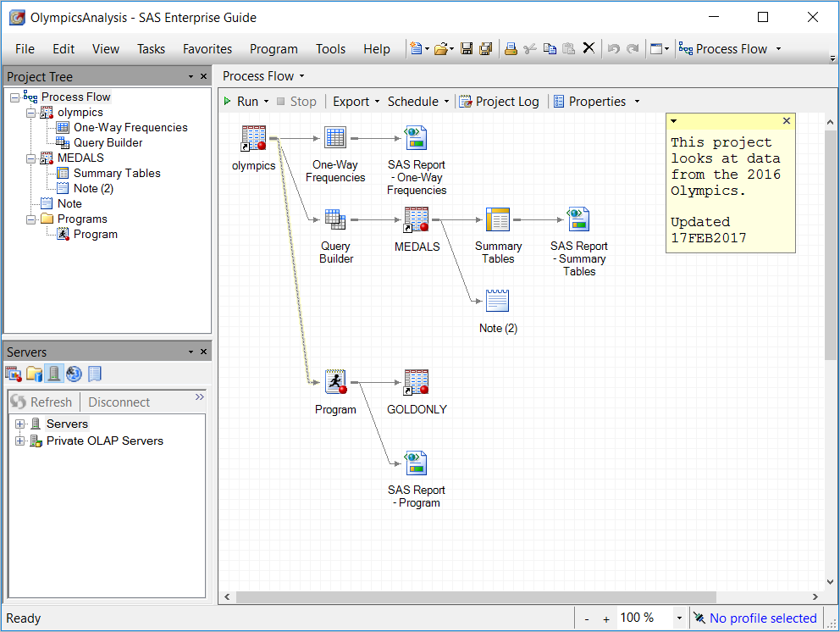Select the Summary Tables task node in the flow

[498, 220]
